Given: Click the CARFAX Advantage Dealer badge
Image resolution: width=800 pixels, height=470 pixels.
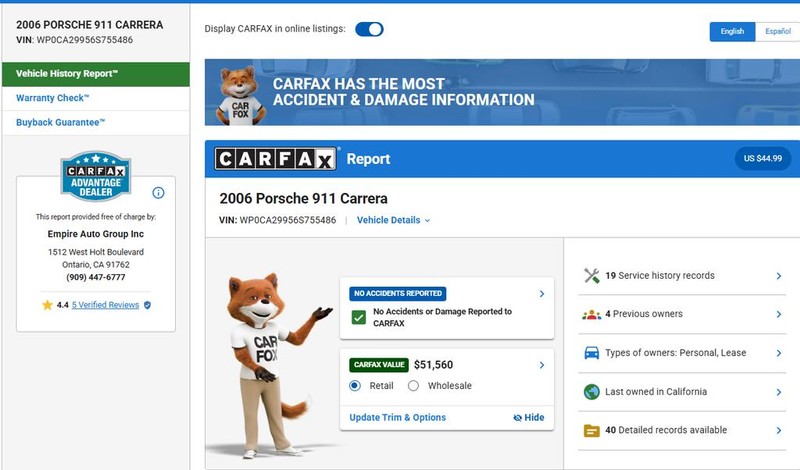Looking at the screenshot, I should [95, 177].
